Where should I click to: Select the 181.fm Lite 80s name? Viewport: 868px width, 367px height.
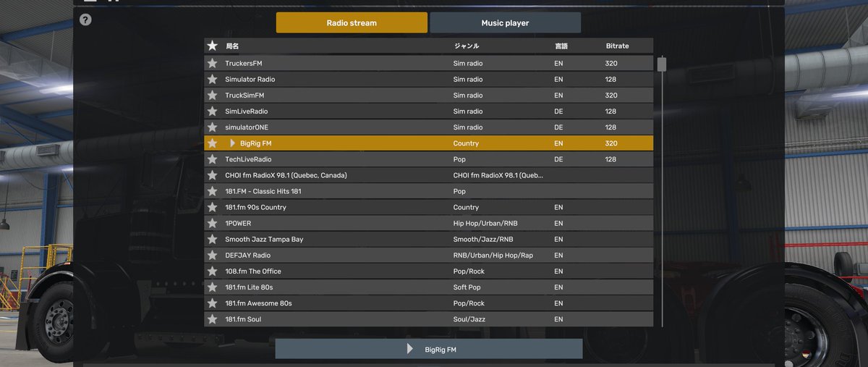click(249, 287)
